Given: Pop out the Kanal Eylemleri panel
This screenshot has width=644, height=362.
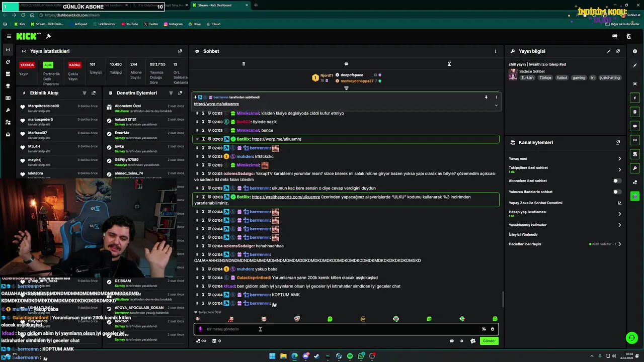Looking at the screenshot, I should click(x=618, y=143).
